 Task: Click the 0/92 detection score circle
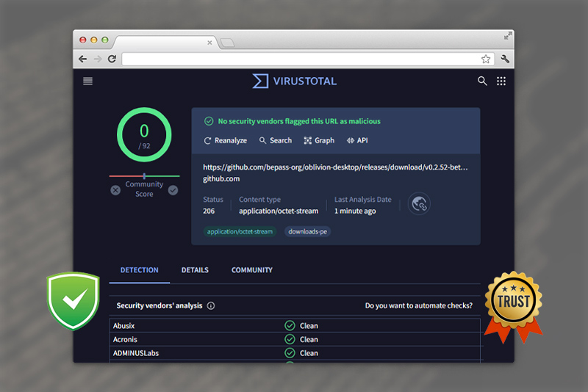click(x=144, y=135)
